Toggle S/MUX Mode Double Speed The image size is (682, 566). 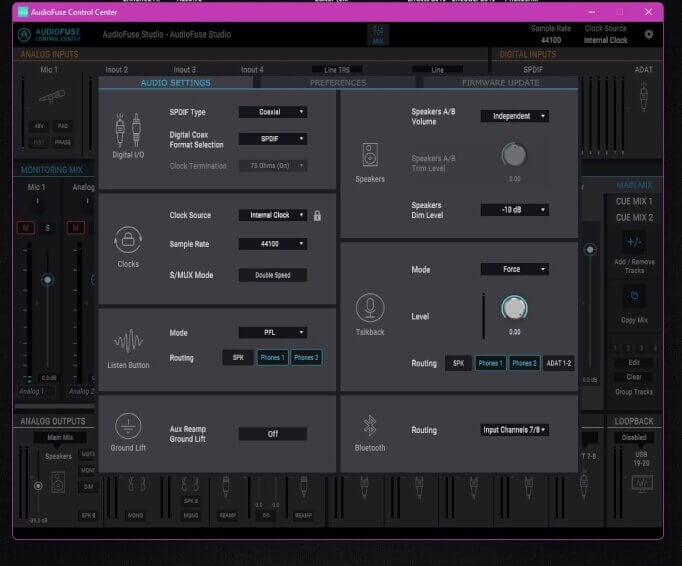[x=273, y=275]
